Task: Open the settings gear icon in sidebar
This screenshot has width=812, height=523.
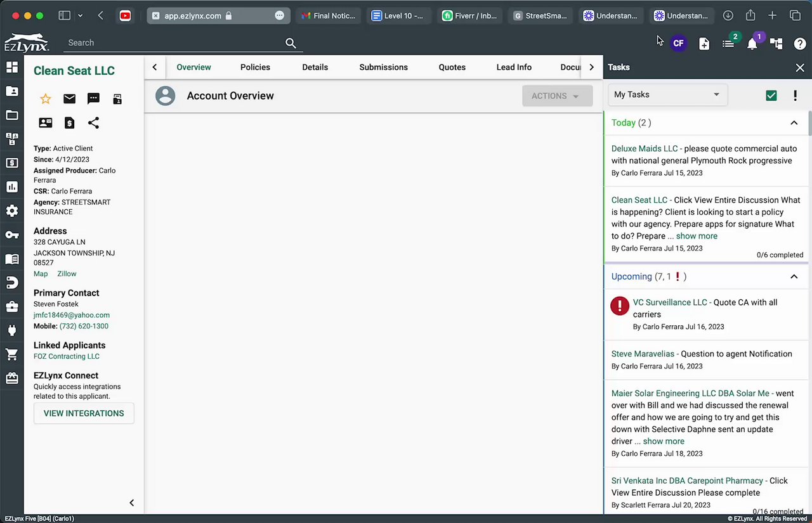Action: tap(11, 211)
